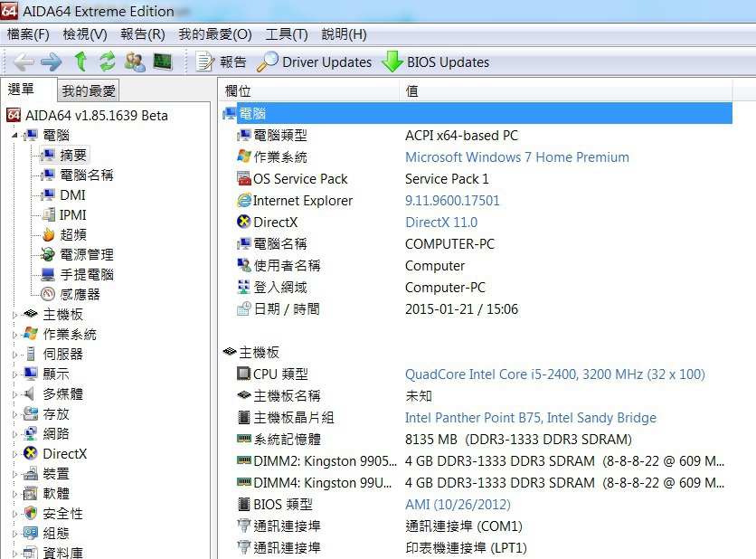
Task: Expand the 作業系統 tree node
Action: click(x=14, y=335)
